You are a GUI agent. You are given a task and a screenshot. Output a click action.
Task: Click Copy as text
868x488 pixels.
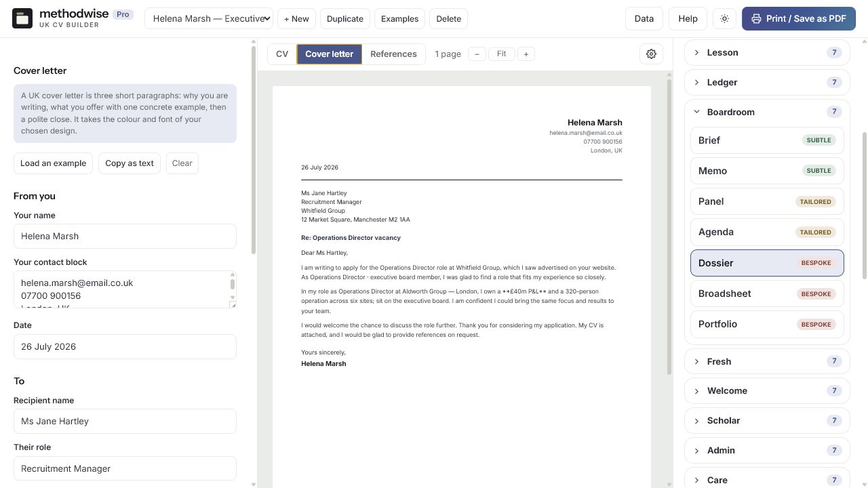(x=130, y=163)
